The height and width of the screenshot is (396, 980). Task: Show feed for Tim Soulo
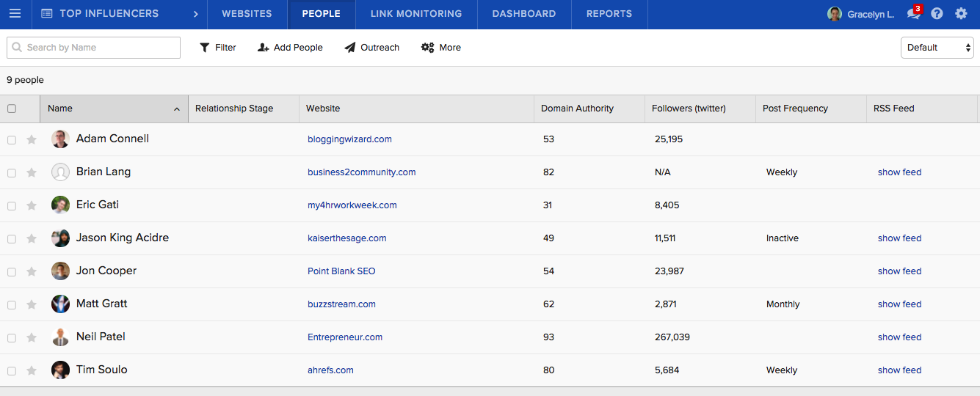click(x=899, y=370)
